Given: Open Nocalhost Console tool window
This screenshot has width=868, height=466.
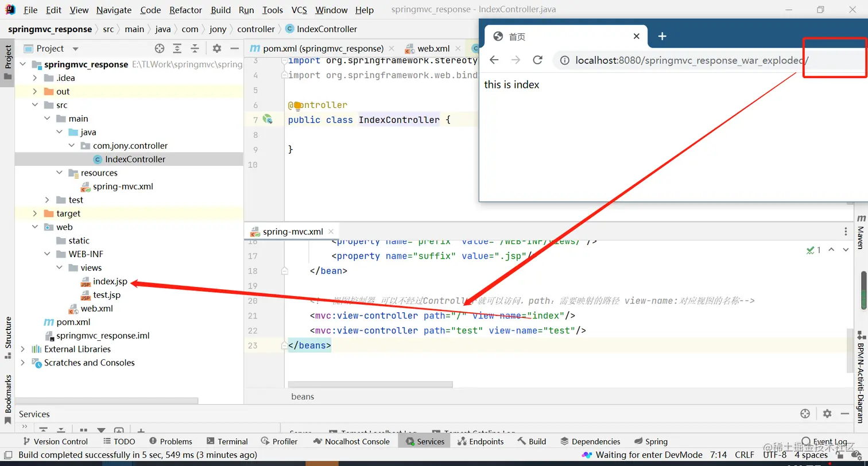Looking at the screenshot, I should click(x=351, y=441).
